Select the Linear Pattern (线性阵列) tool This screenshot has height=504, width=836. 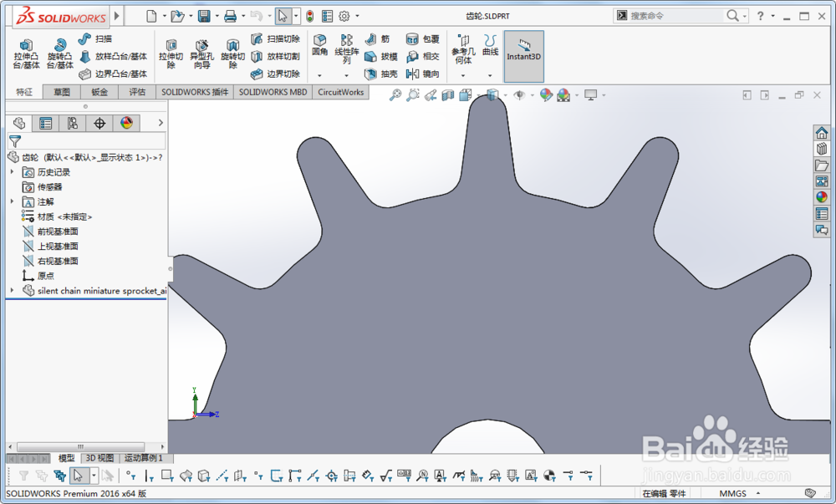click(x=347, y=49)
